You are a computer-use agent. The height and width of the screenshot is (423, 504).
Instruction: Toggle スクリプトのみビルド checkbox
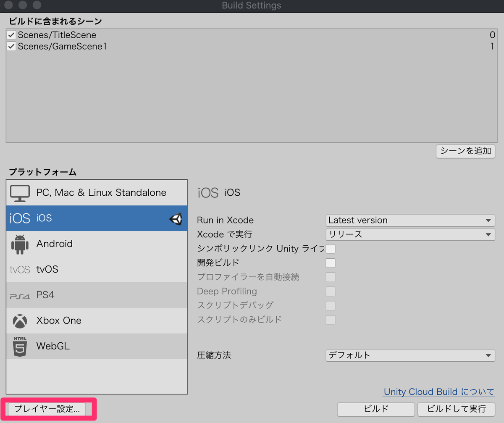tap(331, 320)
